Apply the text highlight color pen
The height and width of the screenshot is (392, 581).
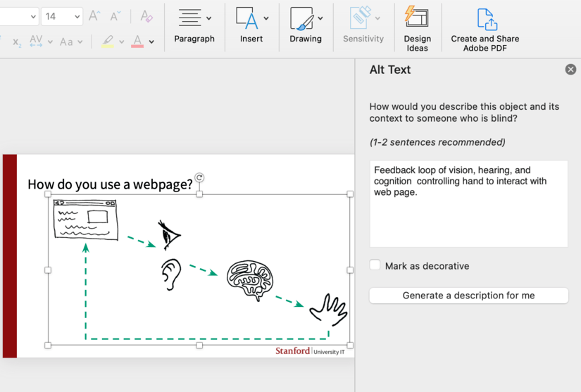[x=108, y=41]
